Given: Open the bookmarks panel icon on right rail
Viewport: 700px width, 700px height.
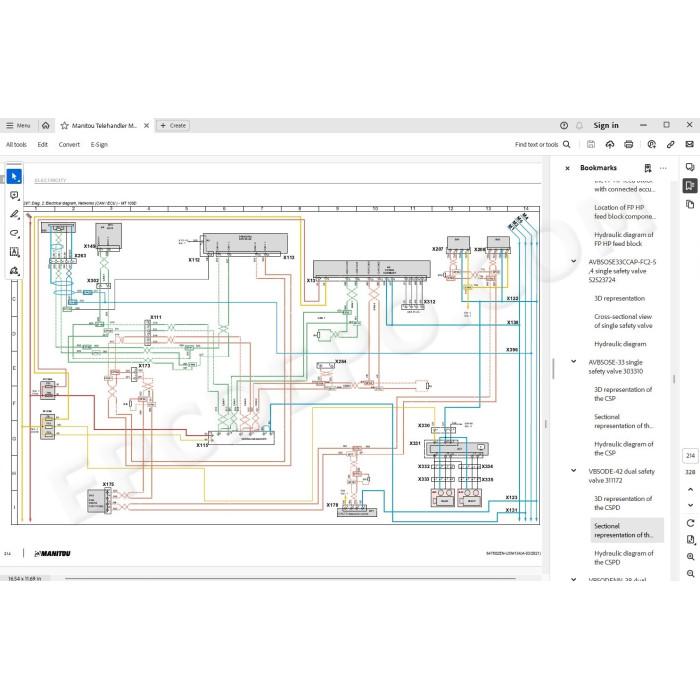Looking at the screenshot, I should pos(690,185).
